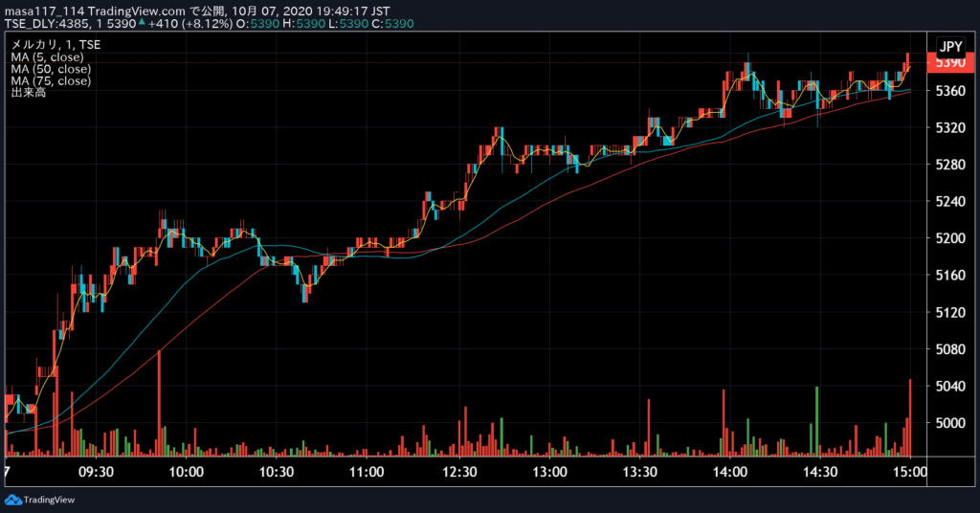Click the masa117_114 author name in header
This screenshot has width=980, height=513.
(x=44, y=11)
